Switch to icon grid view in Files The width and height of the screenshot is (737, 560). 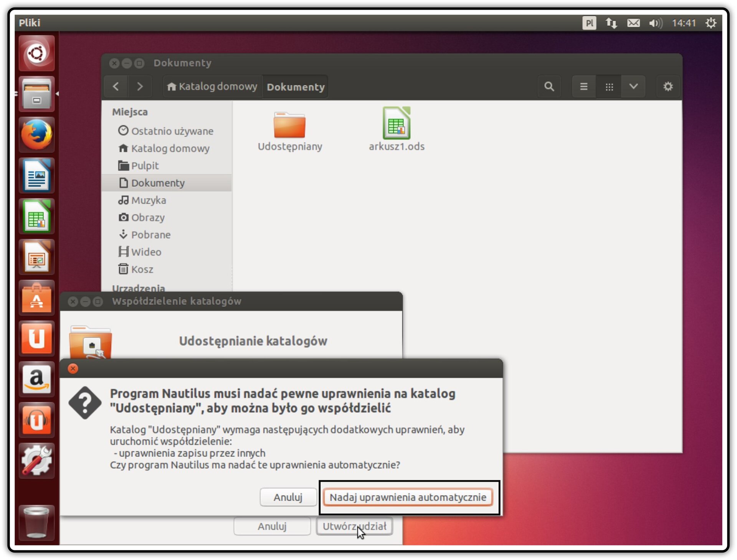(609, 87)
